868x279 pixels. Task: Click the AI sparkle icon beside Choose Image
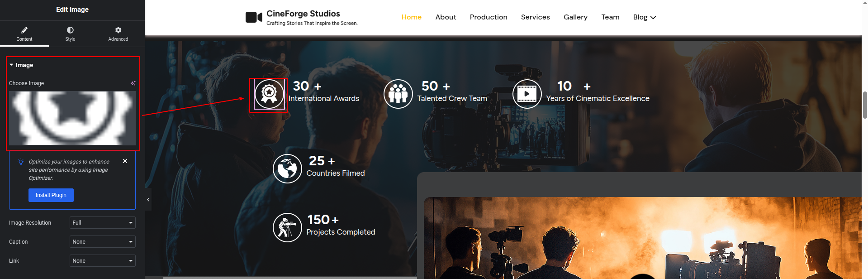pos(133,83)
